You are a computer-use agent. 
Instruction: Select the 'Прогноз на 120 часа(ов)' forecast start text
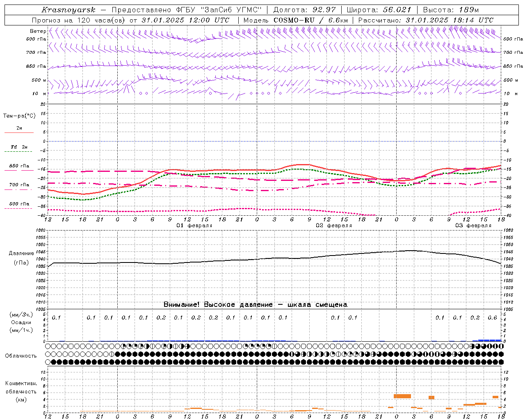[x=79, y=20]
